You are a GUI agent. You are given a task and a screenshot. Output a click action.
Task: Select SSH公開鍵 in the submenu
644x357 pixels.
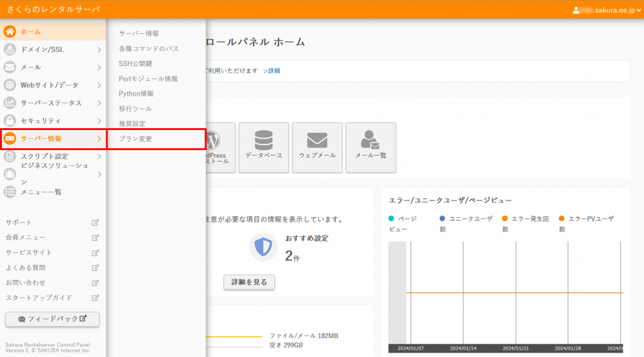[135, 63]
